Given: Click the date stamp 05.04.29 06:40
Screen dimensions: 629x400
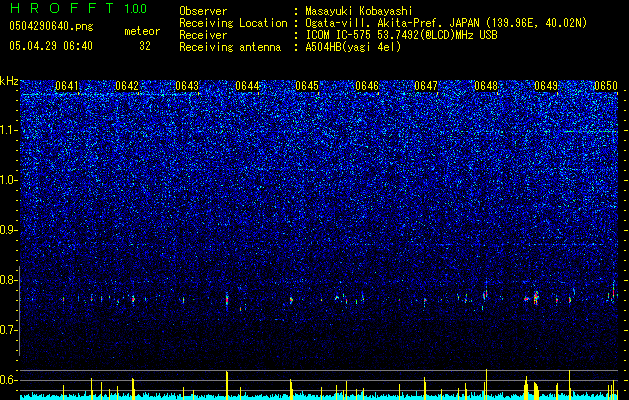Looking at the screenshot, I should (51, 46).
